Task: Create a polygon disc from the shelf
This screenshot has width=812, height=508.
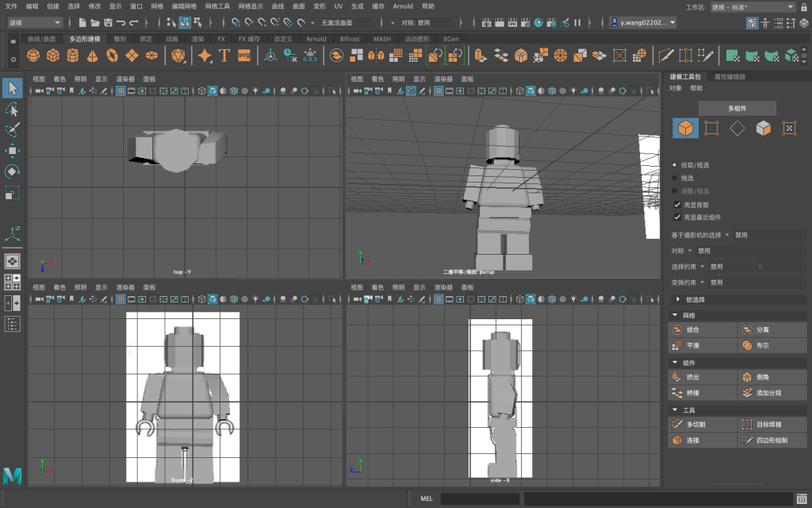Action: 151,56
